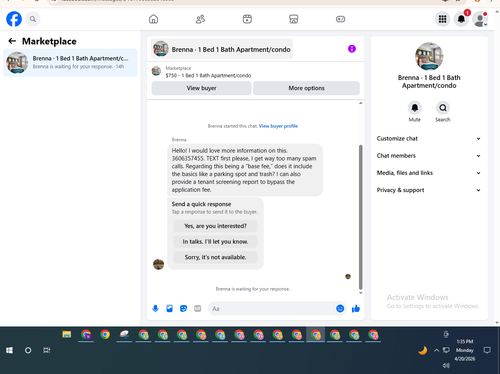The image size is (500, 374).
Task: Open the apps grid menu icon
Action: (x=442, y=19)
